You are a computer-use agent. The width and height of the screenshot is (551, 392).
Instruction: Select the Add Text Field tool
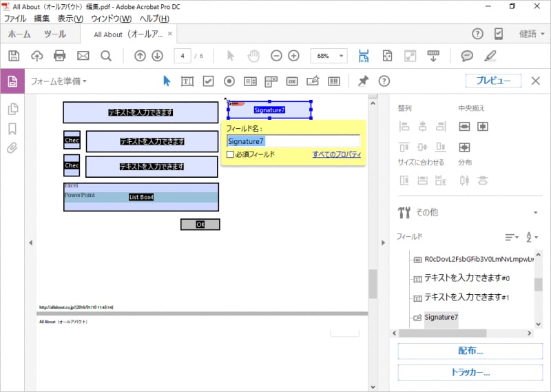[187, 81]
